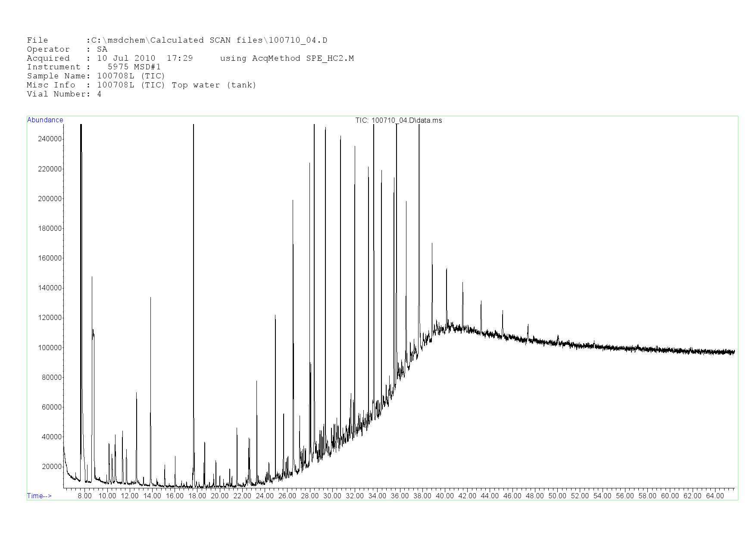
Task: Click the 64.00 time tick label
Action: [715, 496]
